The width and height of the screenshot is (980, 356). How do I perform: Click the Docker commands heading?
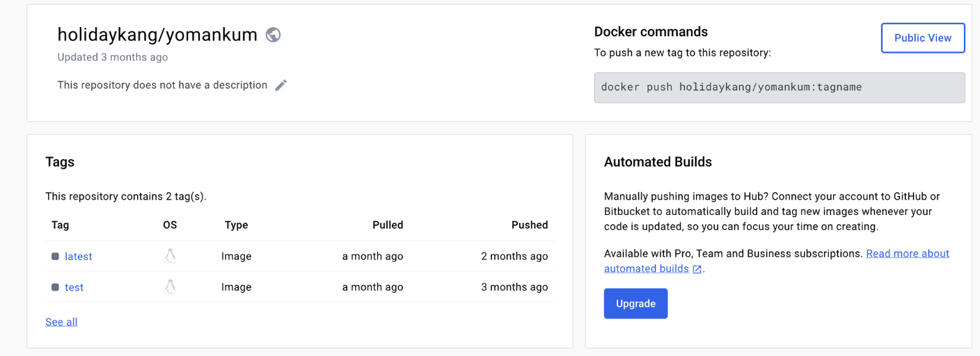pyautogui.click(x=651, y=32)
